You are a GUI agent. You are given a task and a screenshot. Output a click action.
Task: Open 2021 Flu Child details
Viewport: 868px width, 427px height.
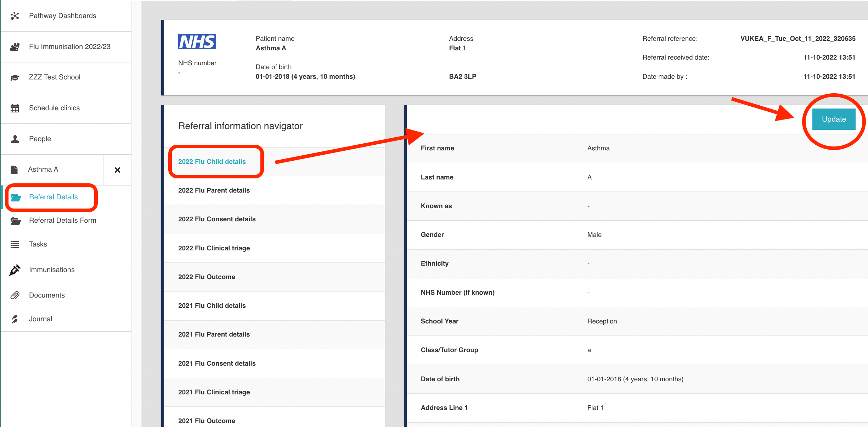tap(212, 306)
